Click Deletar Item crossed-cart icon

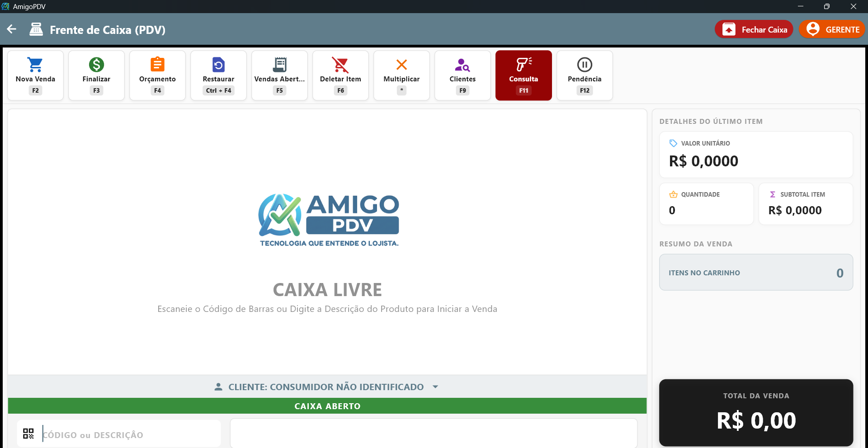(340, 65)
